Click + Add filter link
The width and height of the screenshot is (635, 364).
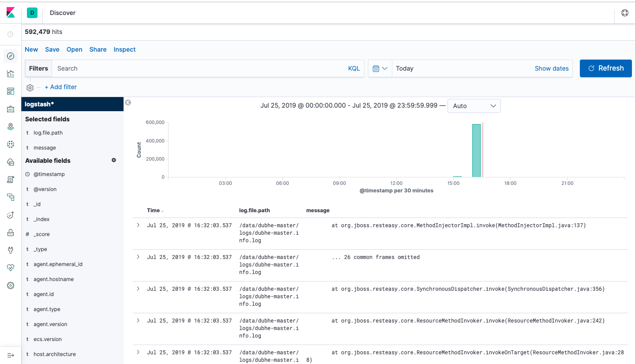point(61,87)
